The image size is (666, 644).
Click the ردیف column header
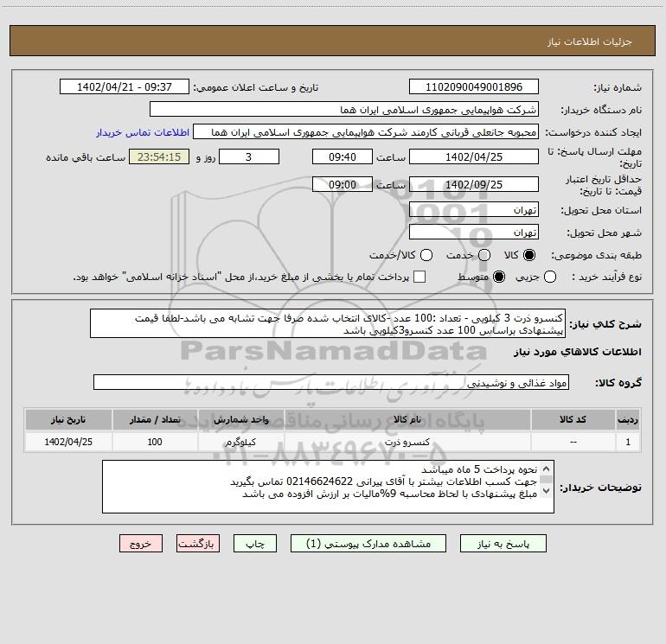coord(628,420)
